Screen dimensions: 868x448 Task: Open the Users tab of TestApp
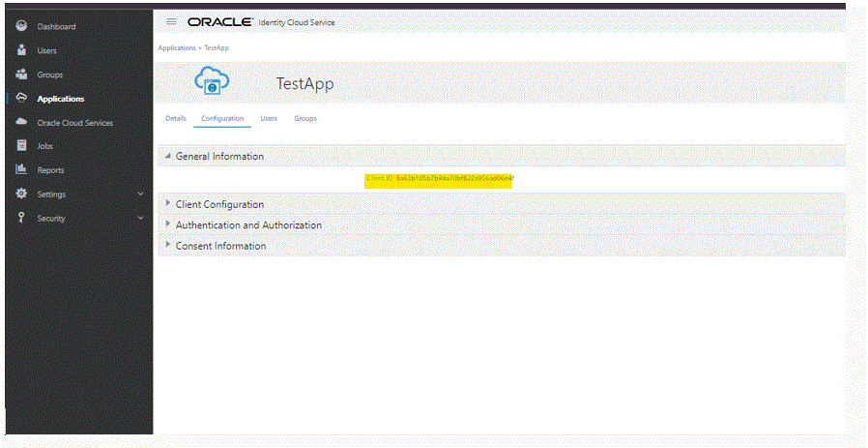[269, 119]
